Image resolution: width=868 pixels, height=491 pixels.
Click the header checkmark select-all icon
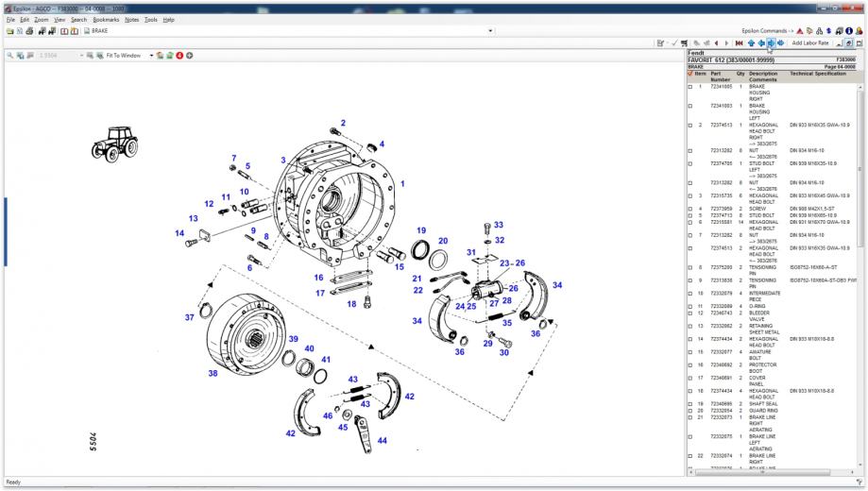pos(690,73)
